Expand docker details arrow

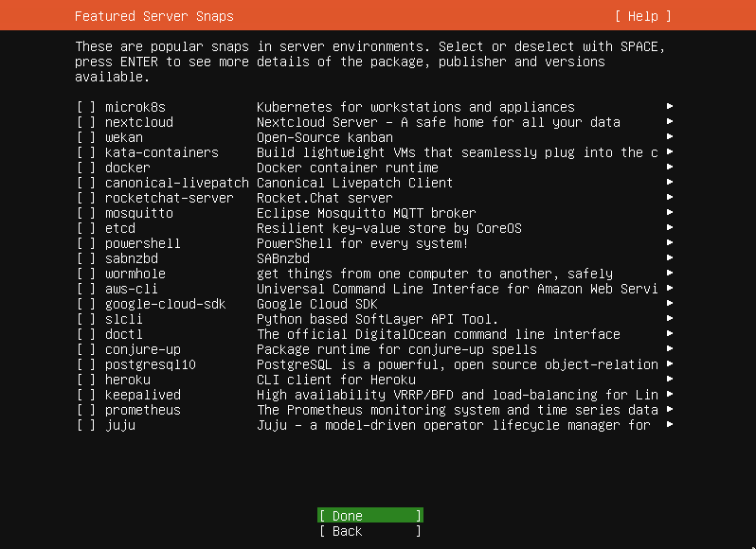coord(670,167)
